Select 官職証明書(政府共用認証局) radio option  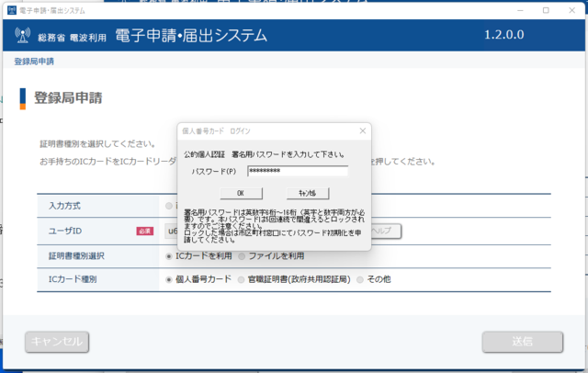(241, 279)
